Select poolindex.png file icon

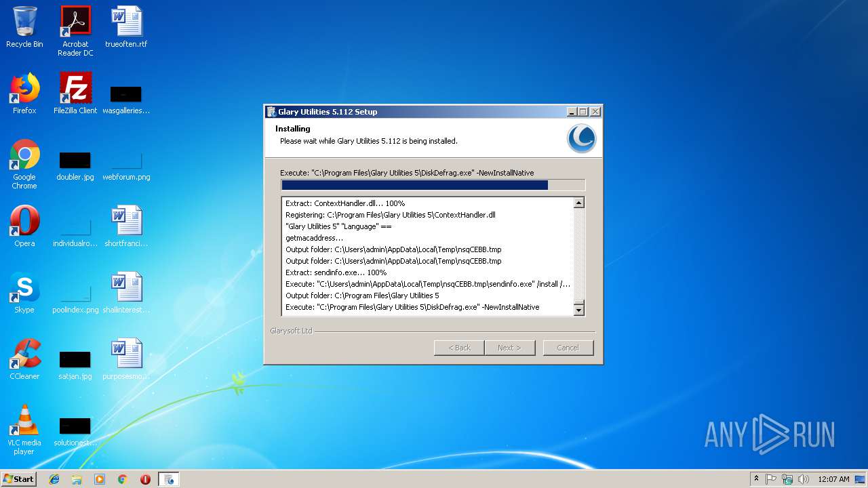[75, 298]
